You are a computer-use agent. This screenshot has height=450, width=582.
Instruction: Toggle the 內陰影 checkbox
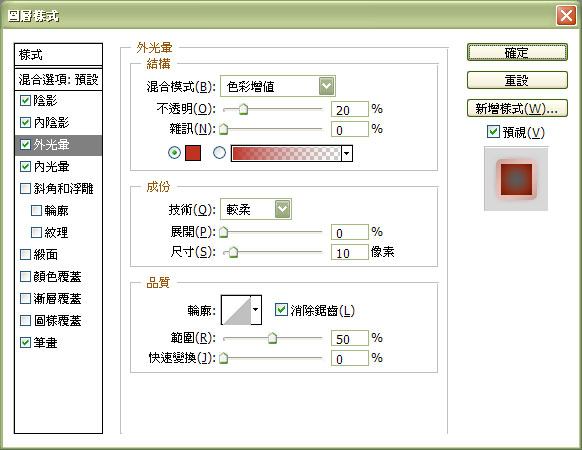click(x=25, y=123)
